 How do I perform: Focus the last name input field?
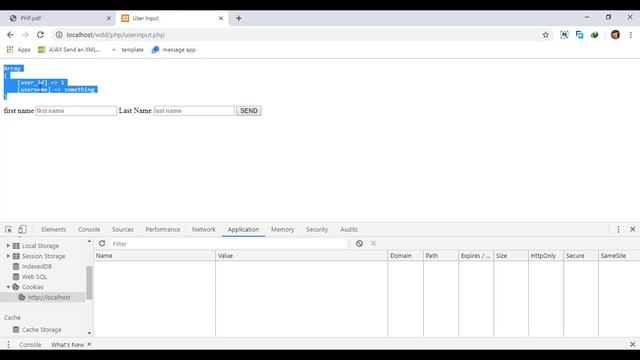[194, 111]
